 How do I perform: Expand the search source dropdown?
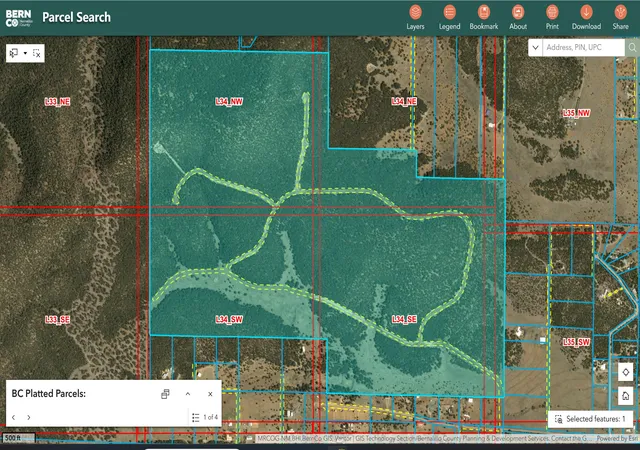coord(535,47)
